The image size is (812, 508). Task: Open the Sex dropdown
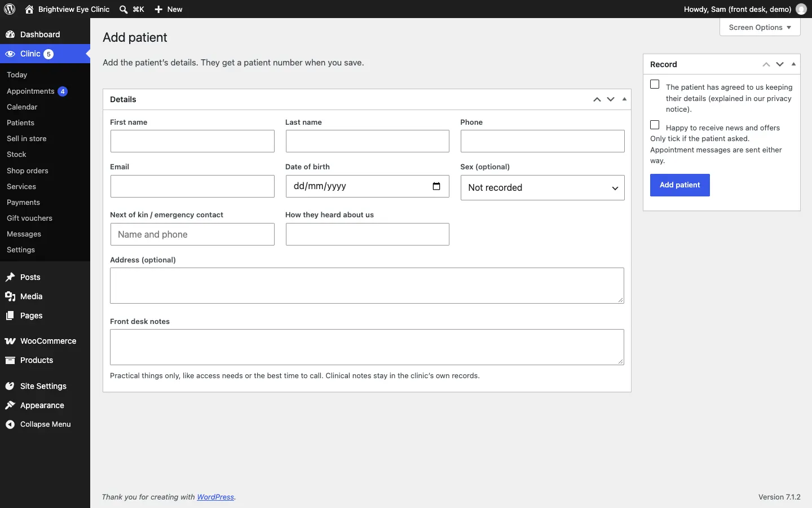(x=542, y=187)
